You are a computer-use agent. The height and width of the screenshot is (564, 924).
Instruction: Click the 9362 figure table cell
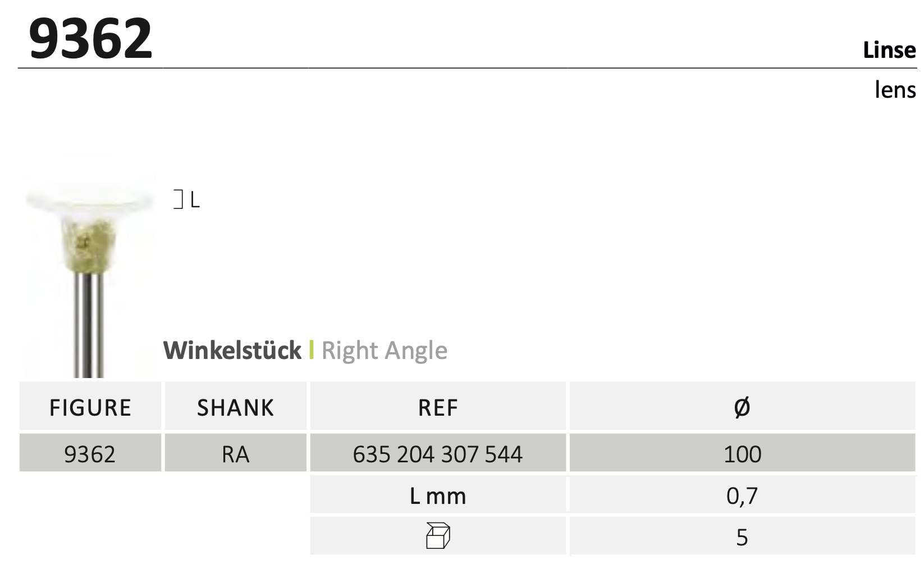[90, 453]
